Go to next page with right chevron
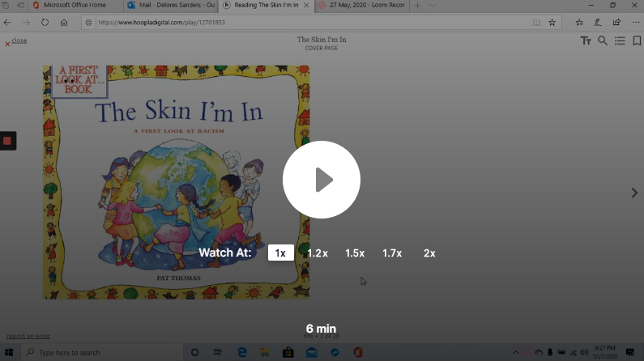The width and height of the screenshot is (644, 361). click(x=634, y=193)
